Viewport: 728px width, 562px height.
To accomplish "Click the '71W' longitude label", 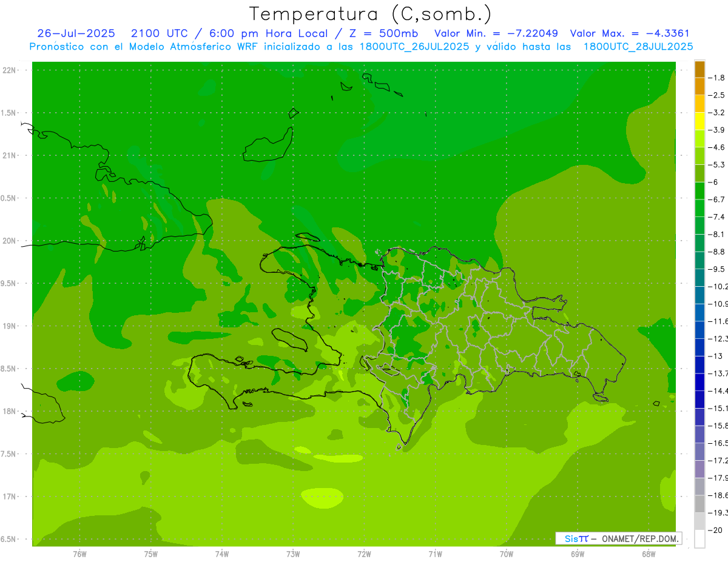I will 435,554.
